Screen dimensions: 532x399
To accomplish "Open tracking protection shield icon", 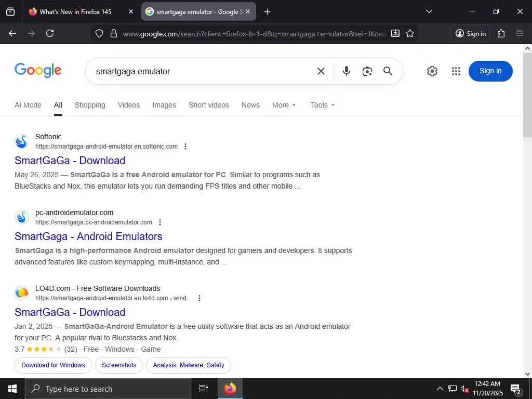I will (99, 33).
